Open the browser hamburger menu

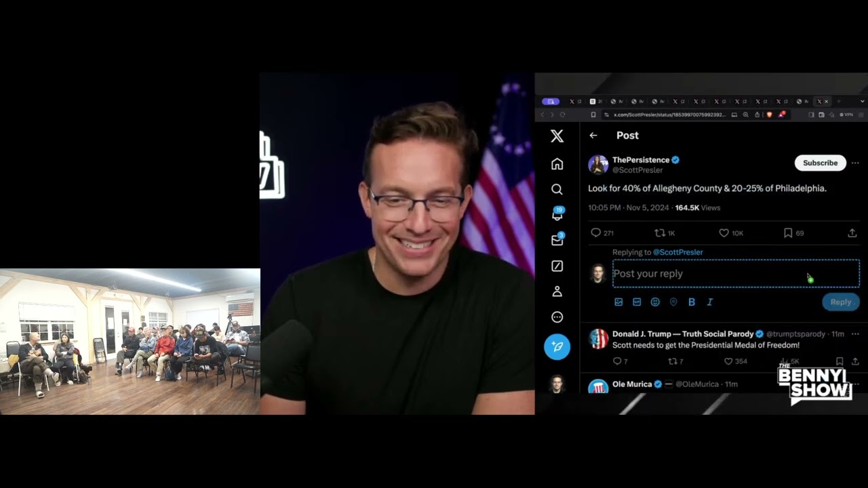coord(861,115)
